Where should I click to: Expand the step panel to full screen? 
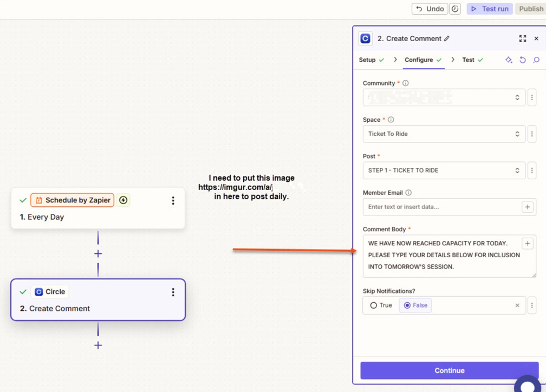(522, 39)
